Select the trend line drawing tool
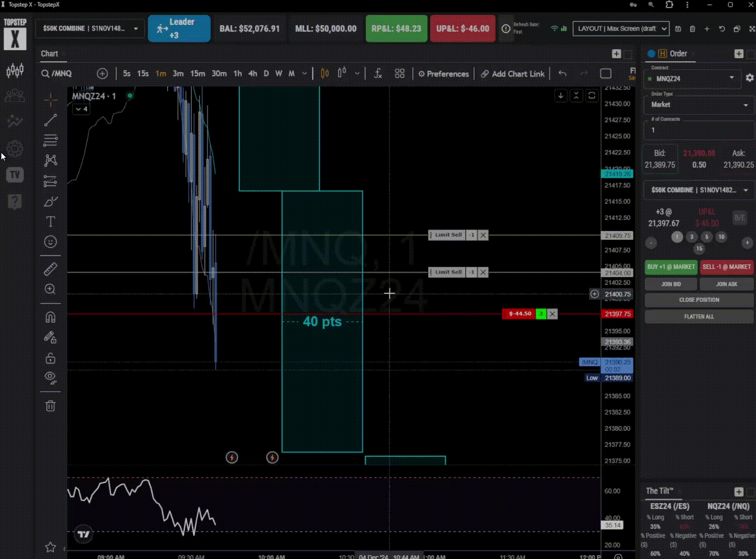756x559 pixels. tap(50, 120)
